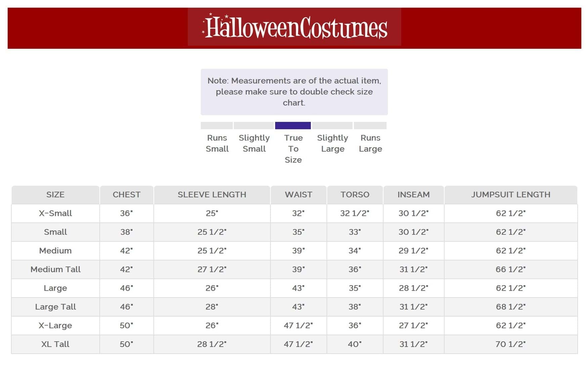Click the CHEST column header

point(127,195)
